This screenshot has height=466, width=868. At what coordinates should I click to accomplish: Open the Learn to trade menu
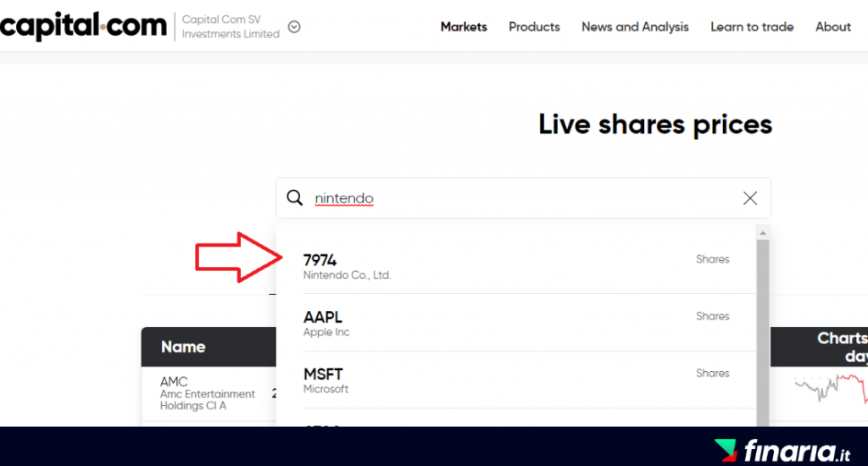(x=752, y=26)
